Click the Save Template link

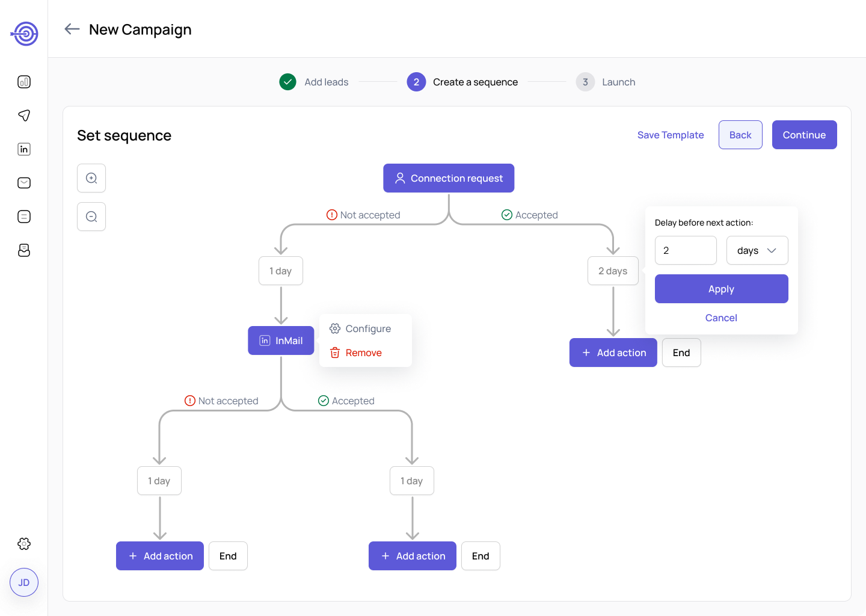click(x=671, y=135)
